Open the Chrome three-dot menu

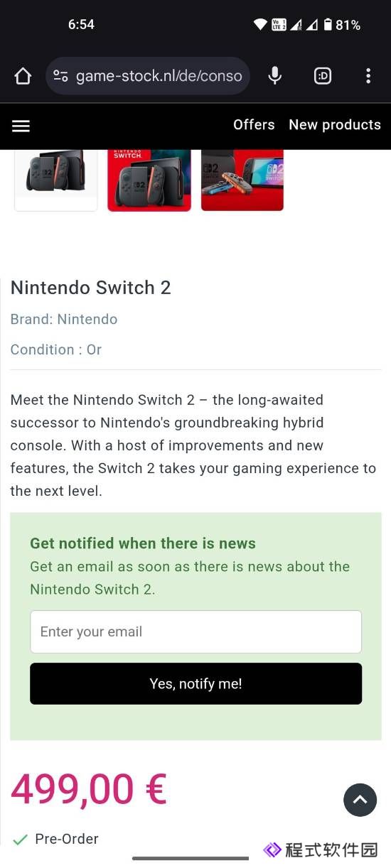tap(368, 76)
